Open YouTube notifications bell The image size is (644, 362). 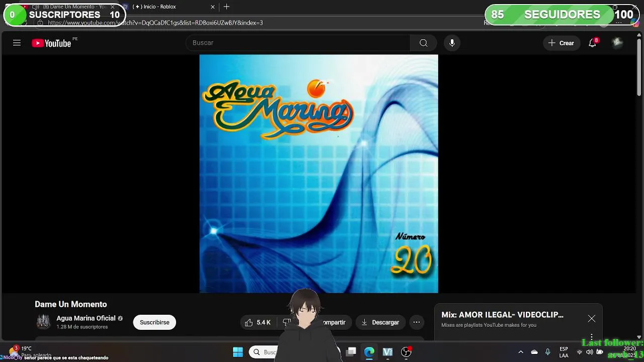coord(593,43)
